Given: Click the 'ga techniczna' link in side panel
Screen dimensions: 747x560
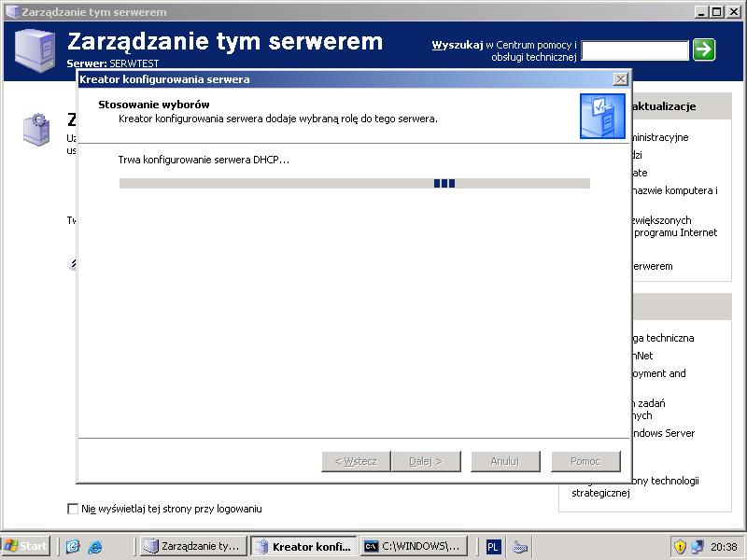Looking at the screenshot, I should [663, 338].
